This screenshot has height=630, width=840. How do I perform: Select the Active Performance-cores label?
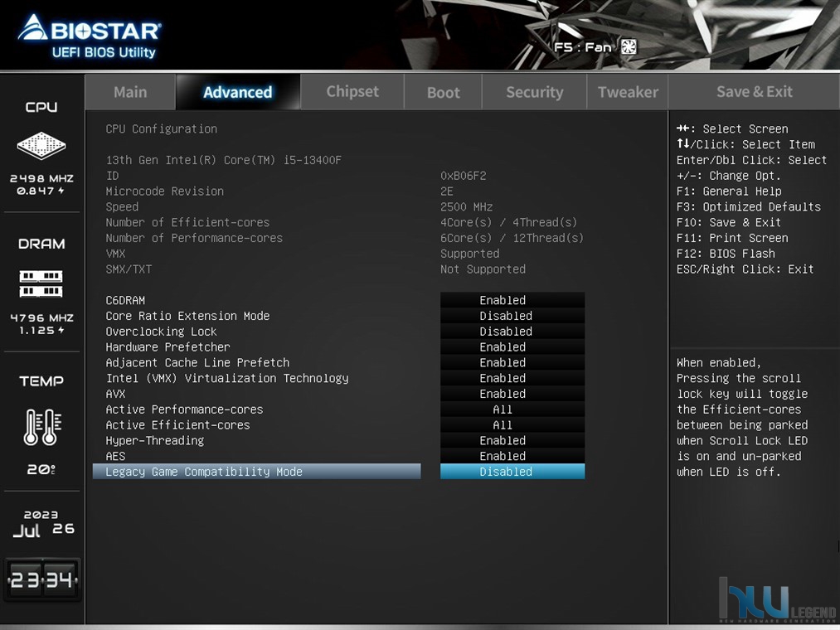[184, 409]
